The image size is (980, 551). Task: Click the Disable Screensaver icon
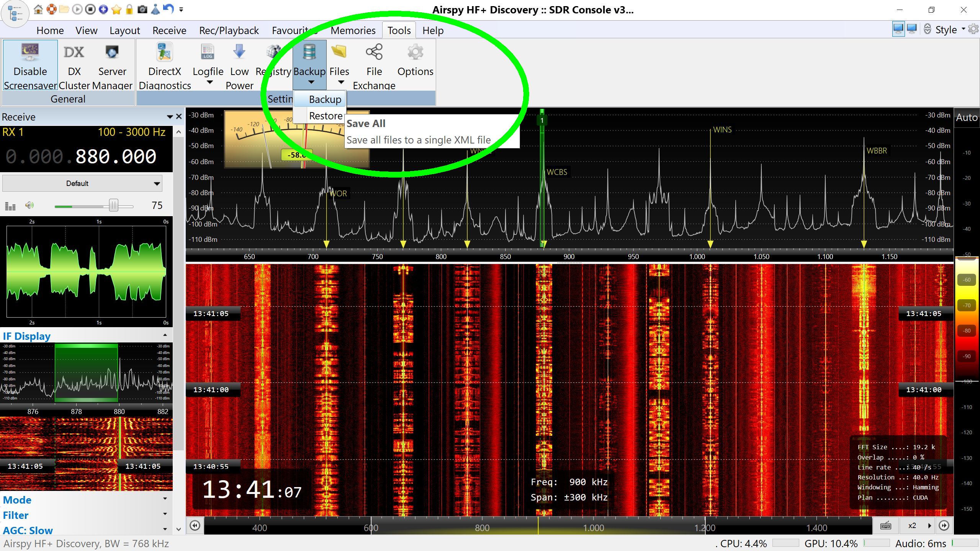[30, 52]
